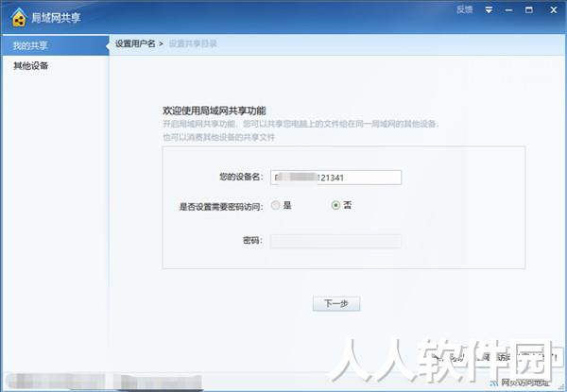Screen dimensions: 567x392
Task: Click the 密码 input field
Action: 335,241
